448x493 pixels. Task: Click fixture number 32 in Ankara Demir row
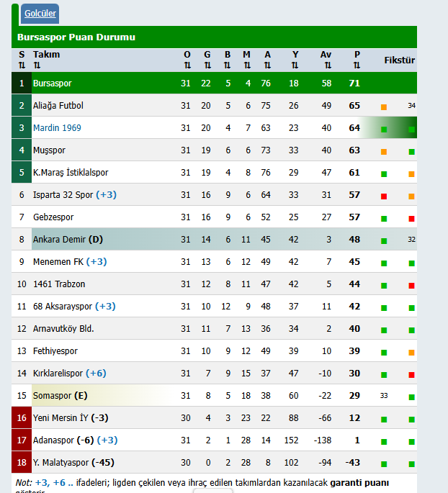[x=411, y=240]
